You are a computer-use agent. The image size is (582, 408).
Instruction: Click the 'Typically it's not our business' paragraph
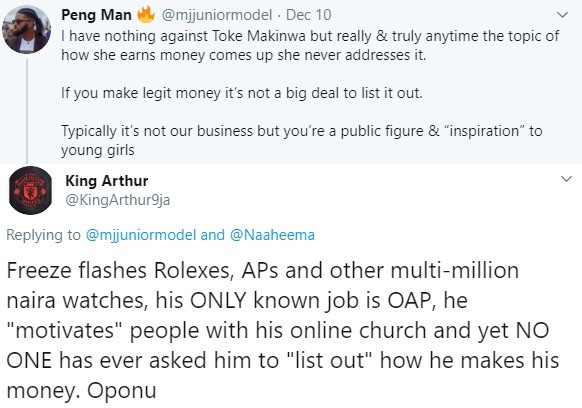click(x=302, y=141)
